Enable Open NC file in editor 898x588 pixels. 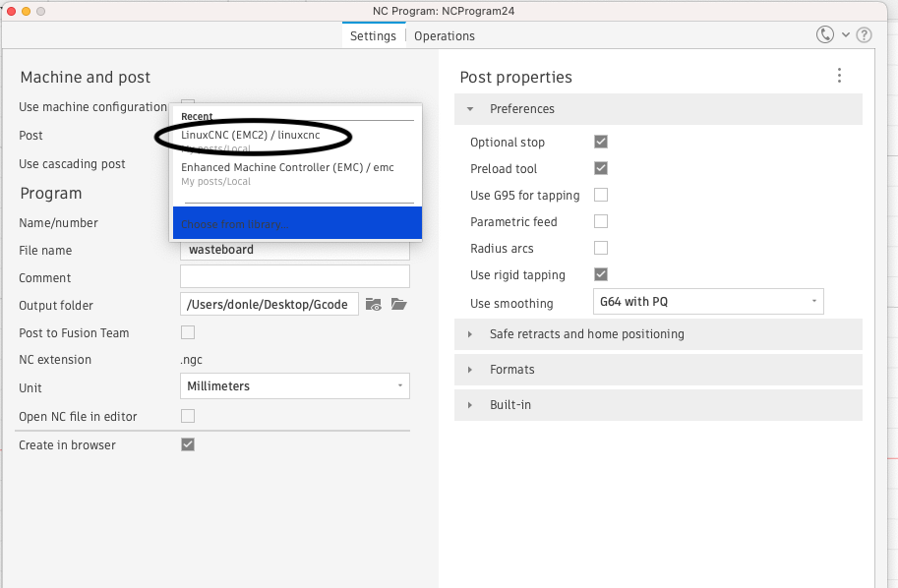[188, 416]
